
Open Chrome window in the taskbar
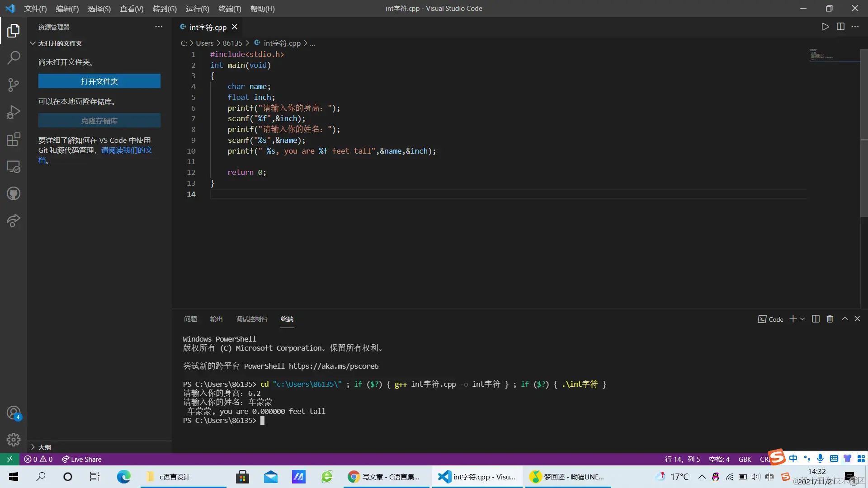(386, 477)
